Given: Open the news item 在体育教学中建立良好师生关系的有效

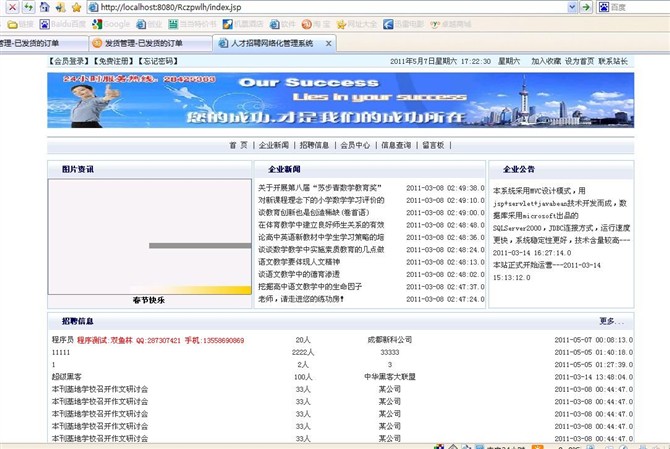Looking at the screenshot, I should (x=321, y=225).
